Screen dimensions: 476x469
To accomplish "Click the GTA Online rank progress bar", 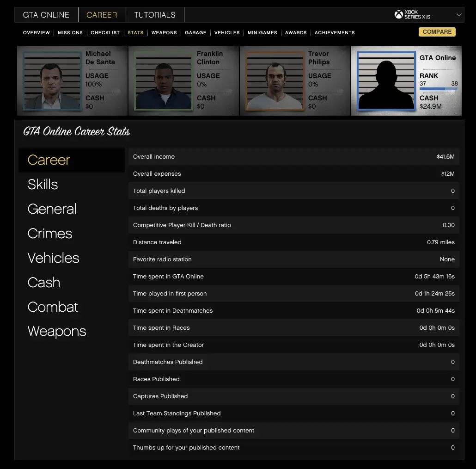I will (439, 89).
